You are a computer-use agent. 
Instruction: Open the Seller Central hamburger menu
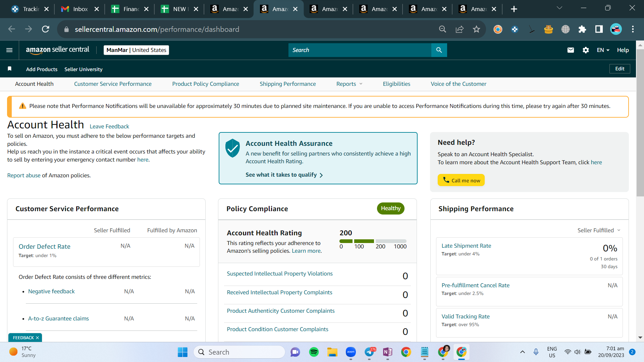(x=9, y=50)
